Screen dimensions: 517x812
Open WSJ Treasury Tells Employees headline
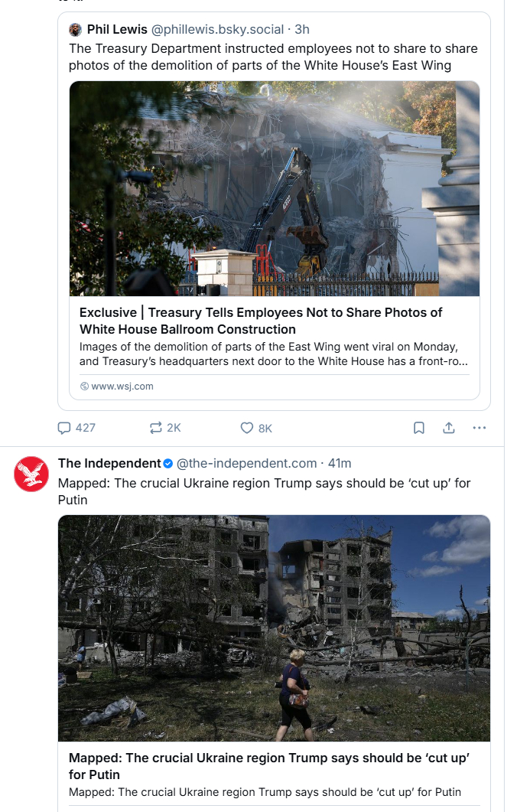click(x=260, y=321)
